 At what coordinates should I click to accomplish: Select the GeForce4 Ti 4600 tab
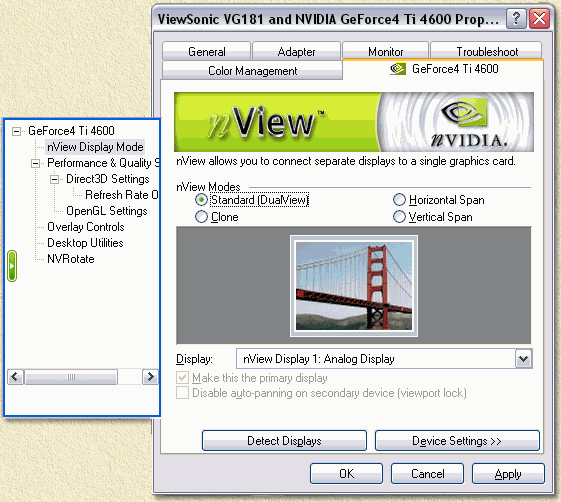click(443, 69)
